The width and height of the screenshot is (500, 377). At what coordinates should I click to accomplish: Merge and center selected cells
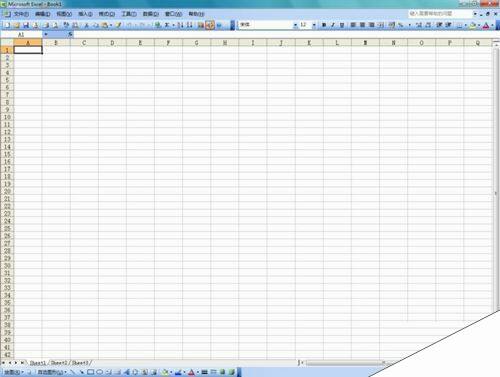[x=381, y=25]
